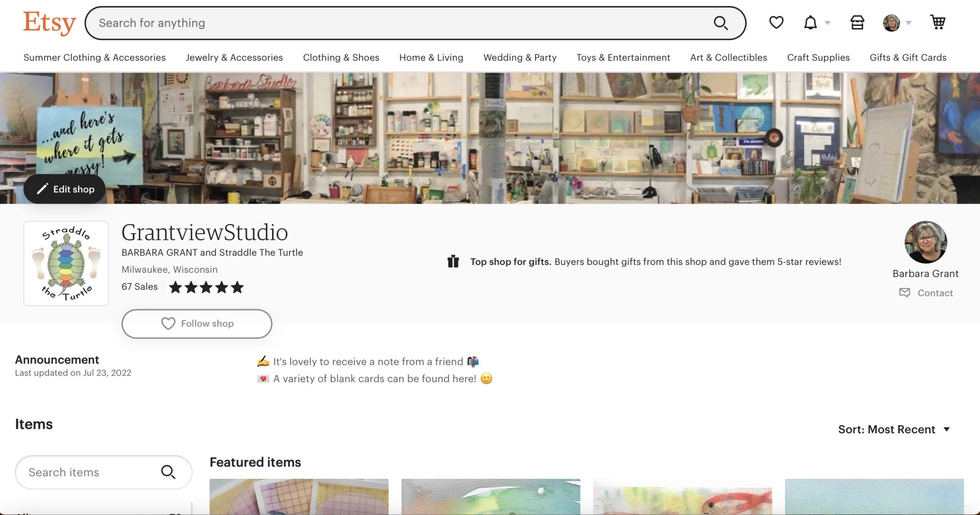Expand the notifications dropdown arrow
Viewport: 980px width, 515px height.
pos(828,23)
